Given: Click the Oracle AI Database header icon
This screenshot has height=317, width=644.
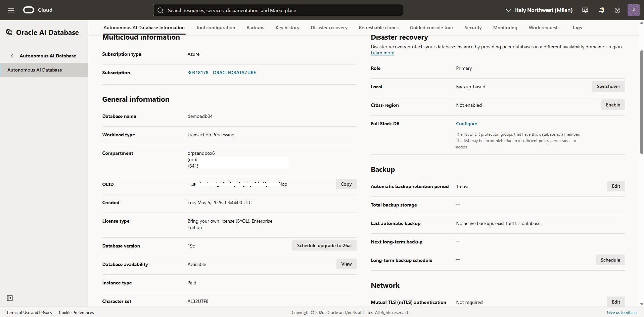Looking at the screenshot, I should coord(9,32).
